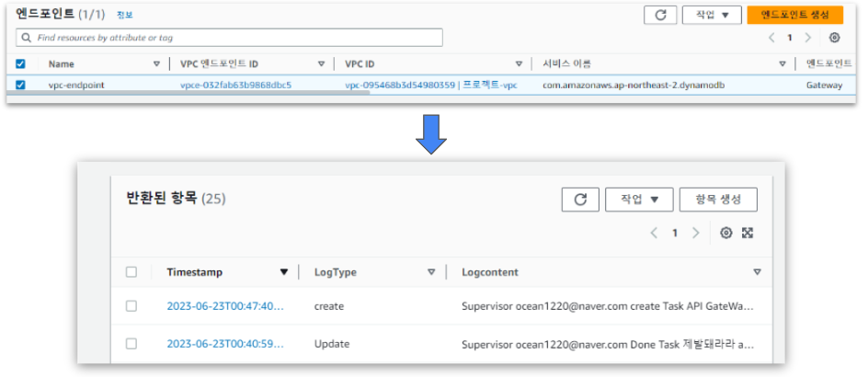Image resolution: width=868 pixels, height=377 pixels.
Task: Click the Update LogType cell
Action: pyautogui.click(x=332, y=344)
